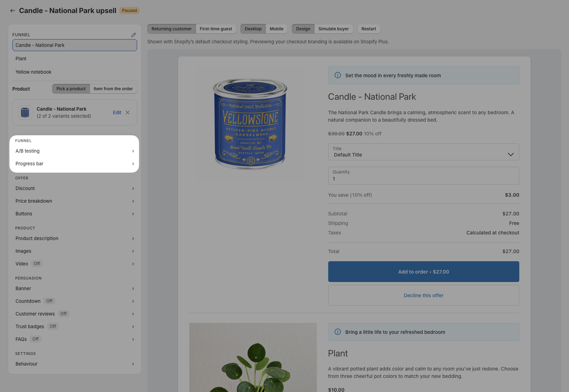
Task: Expand A/B testing settings
Action: coord(75,151)
